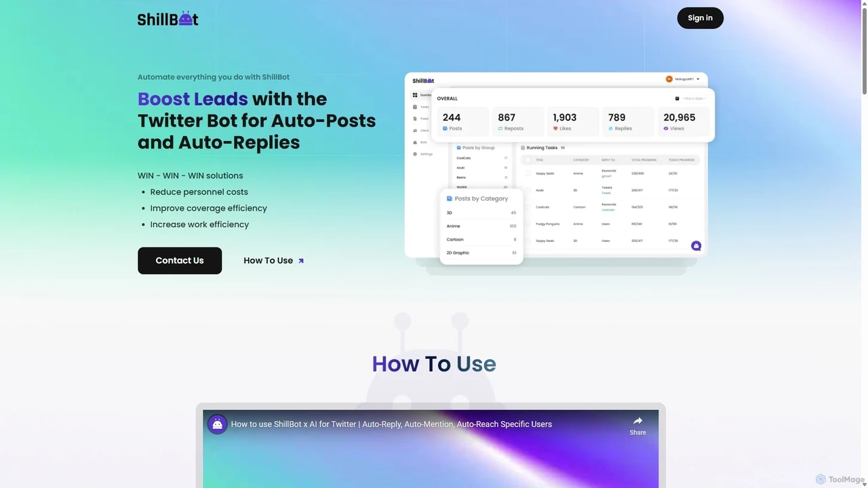Click the Running Tasks clipboard icon
Screen dimensions: 868x488
click(523, 148)
